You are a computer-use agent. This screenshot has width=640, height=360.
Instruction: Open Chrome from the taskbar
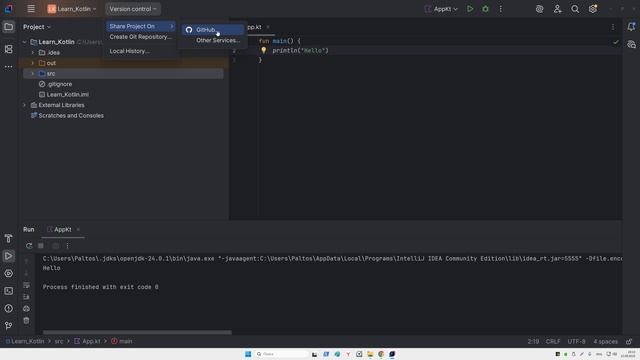click(381, 354)
